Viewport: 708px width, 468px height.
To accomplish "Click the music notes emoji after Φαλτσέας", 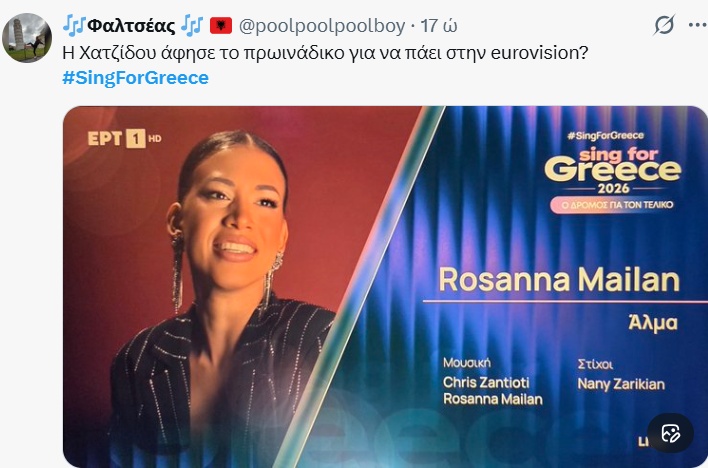I will coord(191,25).
